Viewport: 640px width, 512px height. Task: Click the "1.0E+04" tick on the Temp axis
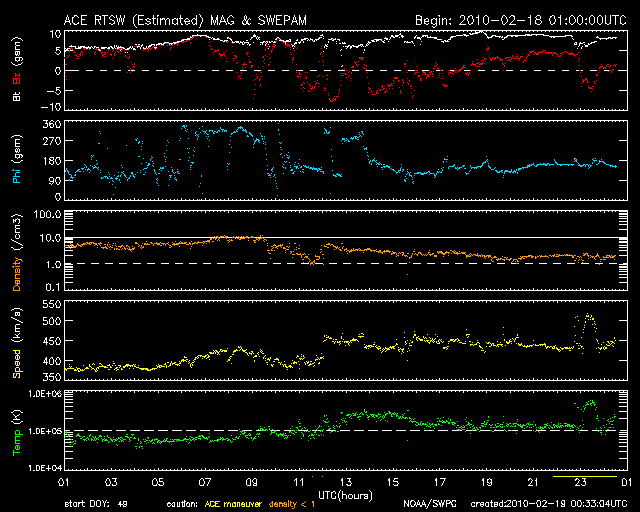click(45, 468)
